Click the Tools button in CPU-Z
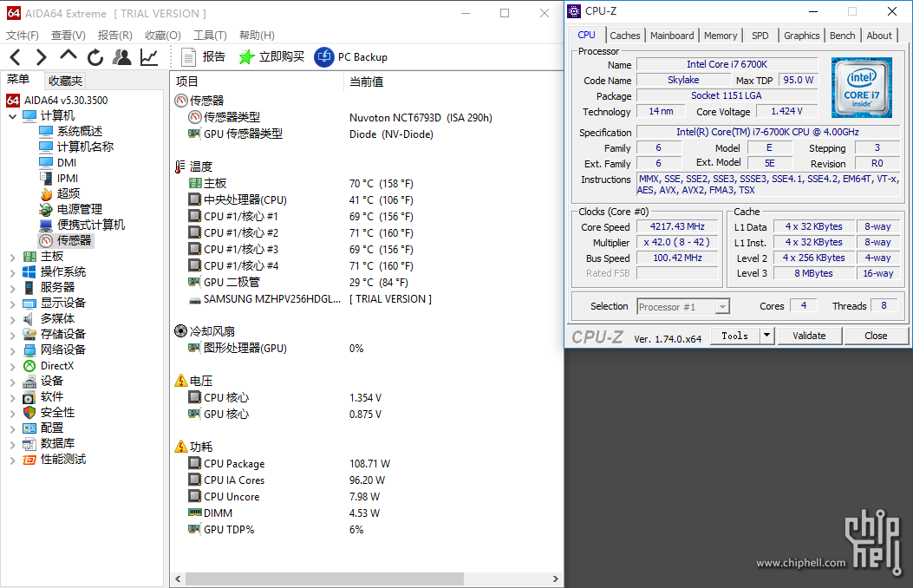This screenshot has height=588, width=913. [735, 336]
